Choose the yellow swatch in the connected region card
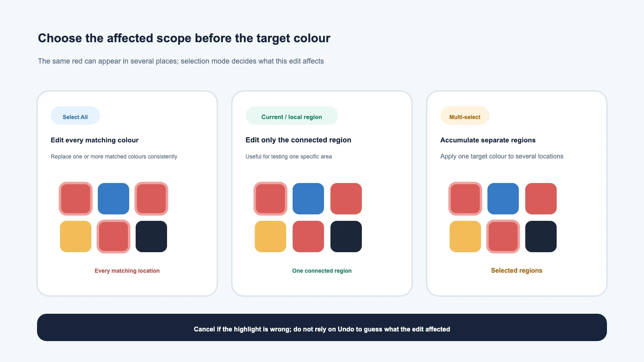The image size is (644, 362). point(270,237)
